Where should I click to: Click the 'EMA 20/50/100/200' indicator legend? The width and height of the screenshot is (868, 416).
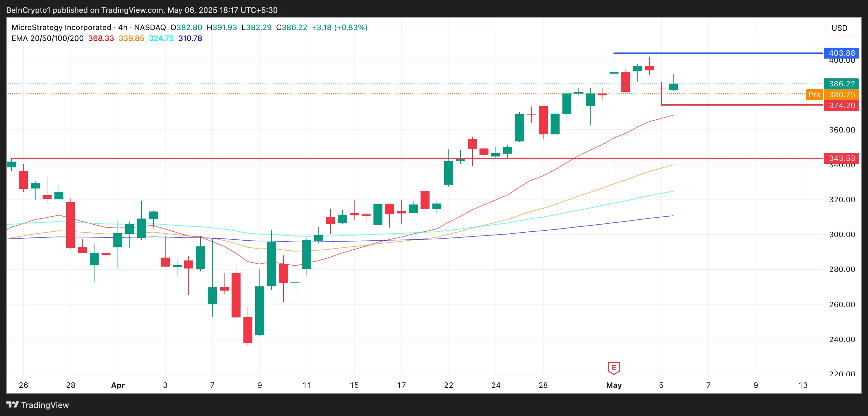(x=47, y=38)
